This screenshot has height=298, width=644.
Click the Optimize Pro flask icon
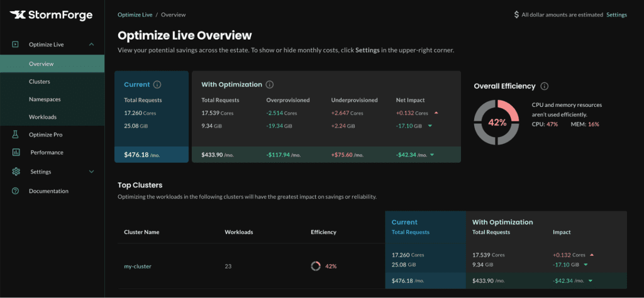[16, 135]
